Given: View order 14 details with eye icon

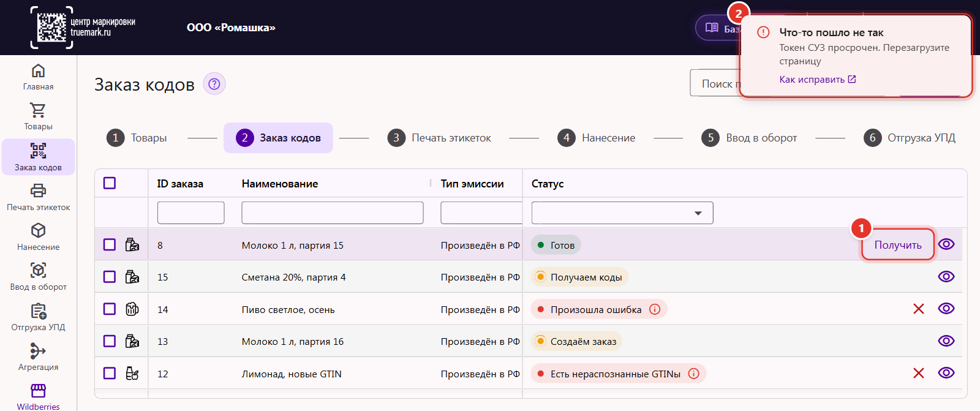Looking at the screenshot, I should coord(946,308).
